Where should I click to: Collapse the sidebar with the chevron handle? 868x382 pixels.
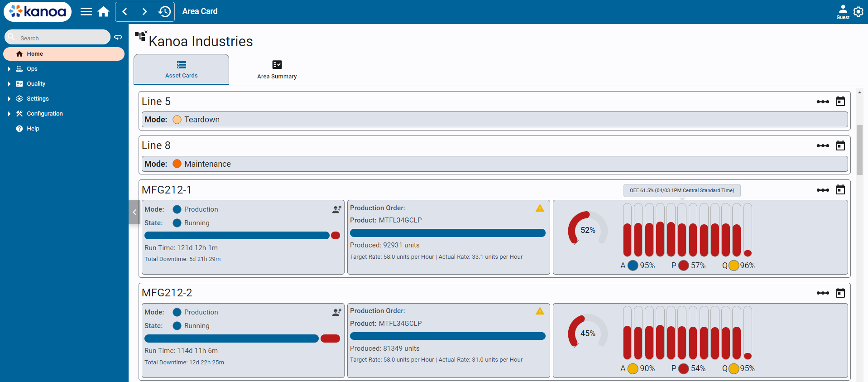[x=134, y=212]
